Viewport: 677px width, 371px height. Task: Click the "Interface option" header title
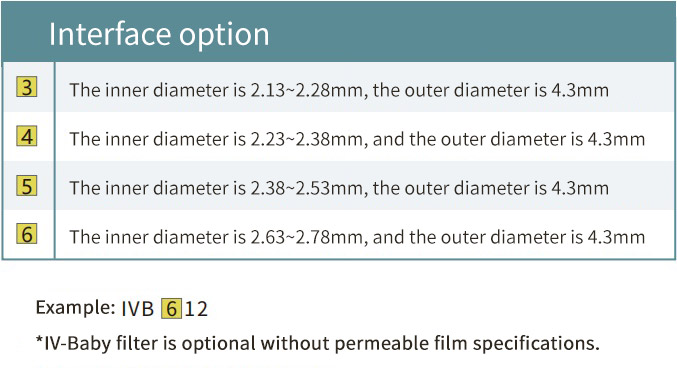coord(159,34)
